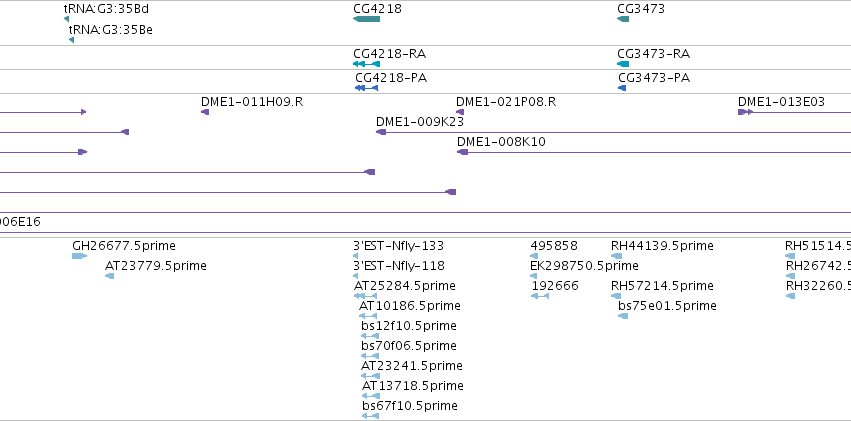Select the AT25284.5prime EST label
This screenshot has width=851, height=421.
pyautogui.click(x=405, y=286)
